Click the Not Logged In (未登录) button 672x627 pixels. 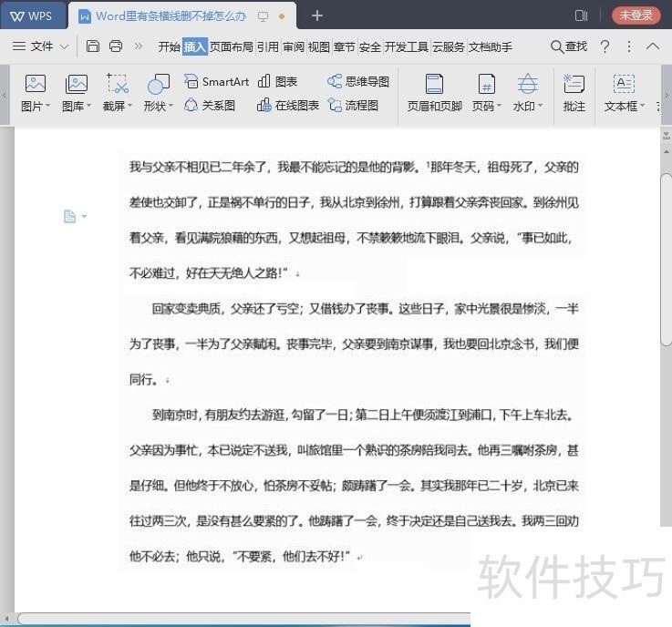coord(636,15)
